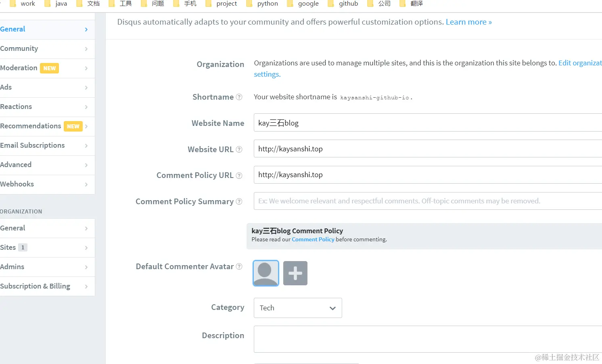Click the plus tile to add avatar
The width and height of the screenshot is (602, 364).
click(x=295, y=273)
